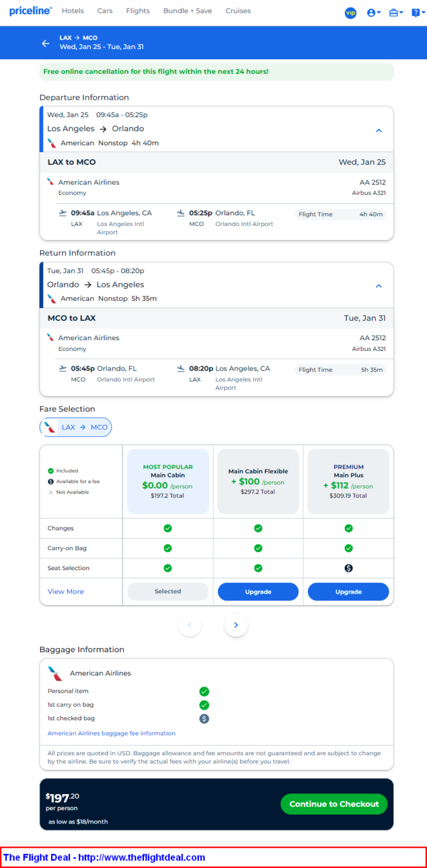Screen dimensions: 427x868
Task: Open the VIP badge icon
Action: tap(351, 13)
